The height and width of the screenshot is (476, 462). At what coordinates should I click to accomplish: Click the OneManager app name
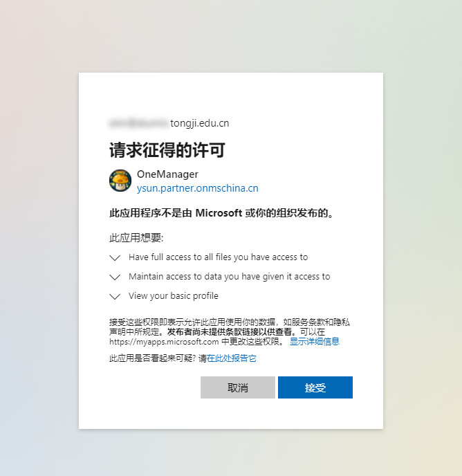coord(167,174)
